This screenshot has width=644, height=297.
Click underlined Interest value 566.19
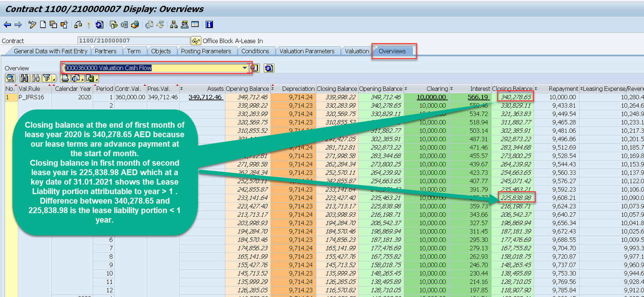click(x=478, y=97)
